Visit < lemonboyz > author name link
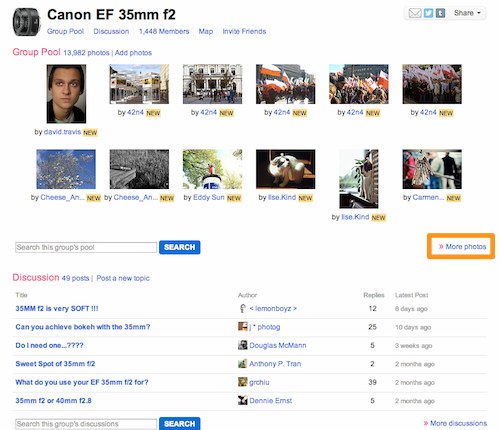The height and width of the screenshot is (430, 500). point(273,308)
